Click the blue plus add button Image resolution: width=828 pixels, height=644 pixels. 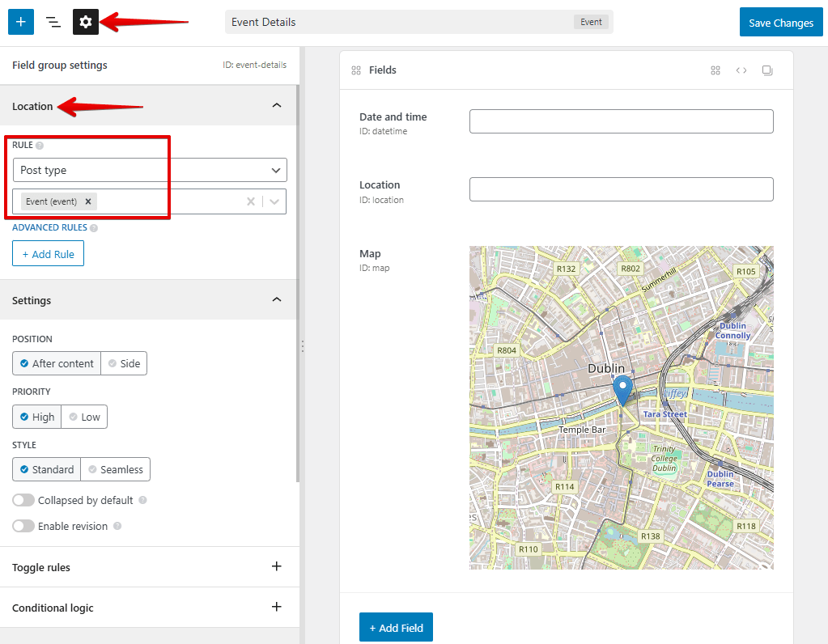coord(21,23)
